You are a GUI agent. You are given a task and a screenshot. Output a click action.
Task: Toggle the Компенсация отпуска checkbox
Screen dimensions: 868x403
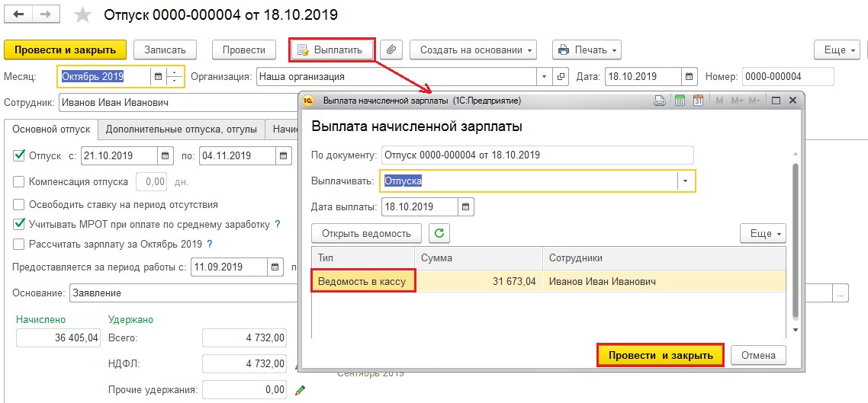tap(19, 182)
